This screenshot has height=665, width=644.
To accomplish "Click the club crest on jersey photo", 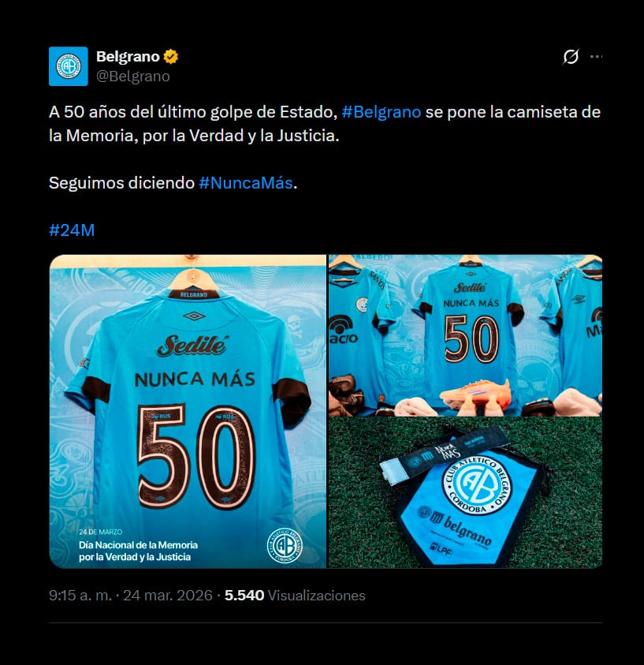I will click(x=285, y=545).
